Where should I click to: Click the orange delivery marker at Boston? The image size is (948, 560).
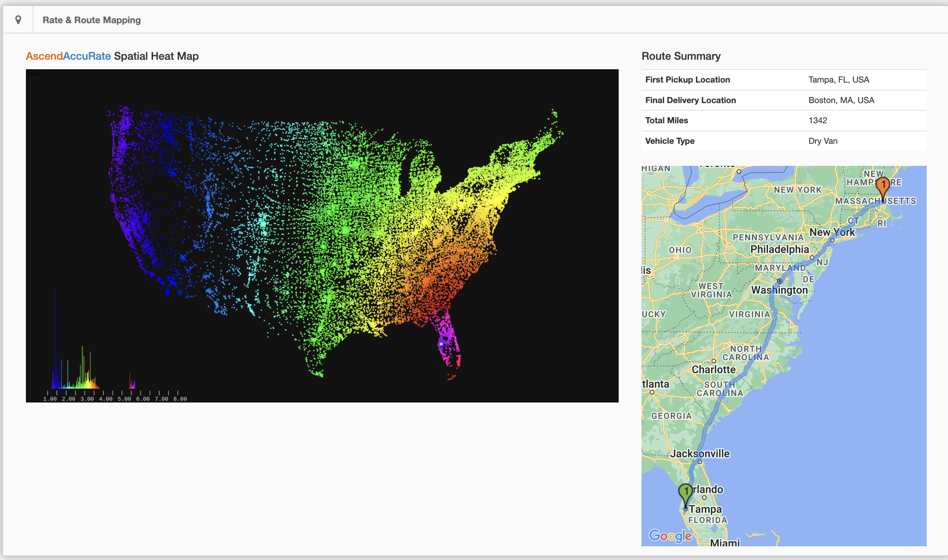point(883,189)
